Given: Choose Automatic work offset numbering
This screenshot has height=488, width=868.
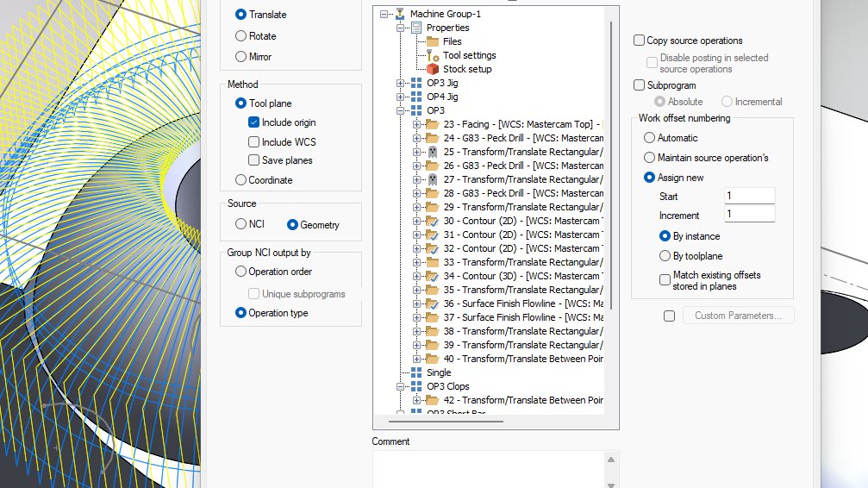Looking at the screenshot, I should [x=649, y=138].
